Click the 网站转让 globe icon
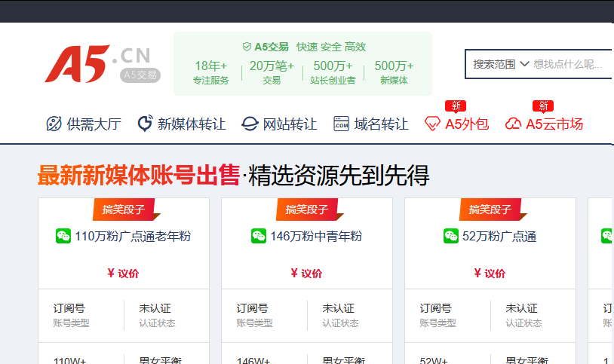Viewport: 614px width, 364px height. coord(250,124)
